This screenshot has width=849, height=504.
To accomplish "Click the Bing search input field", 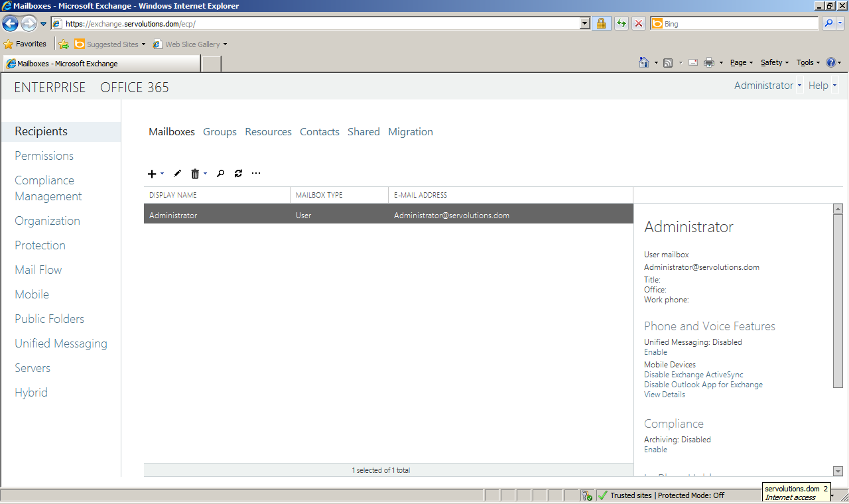I will coord(735,24).
